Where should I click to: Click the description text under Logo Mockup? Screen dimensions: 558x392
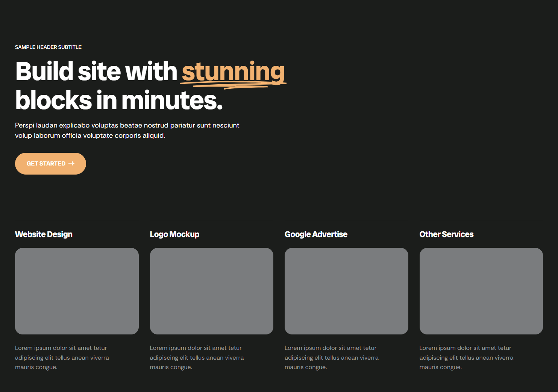tap(197, 357)
